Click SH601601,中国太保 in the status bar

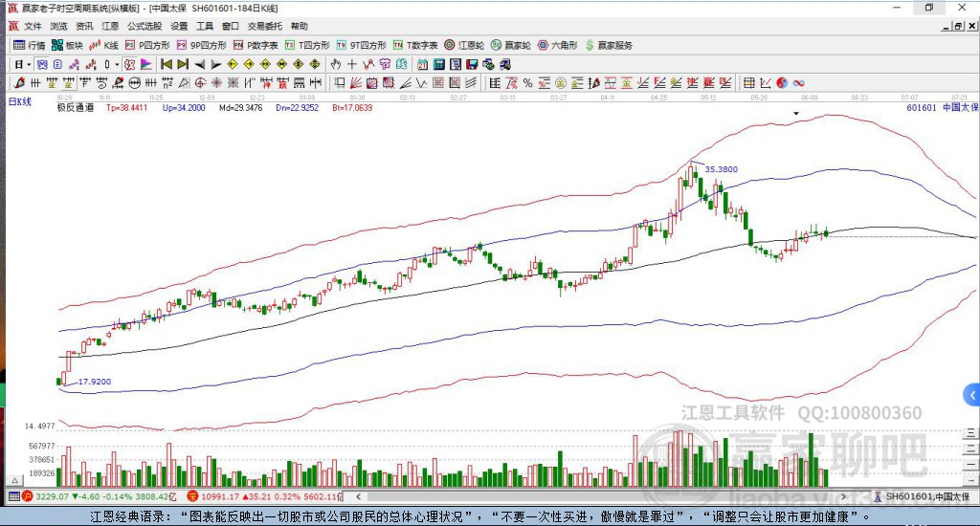pos(928,496)
